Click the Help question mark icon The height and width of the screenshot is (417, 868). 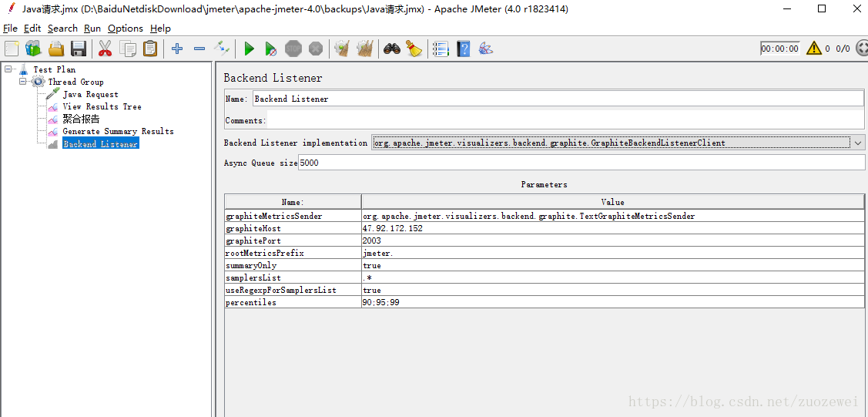pos(464,49)
